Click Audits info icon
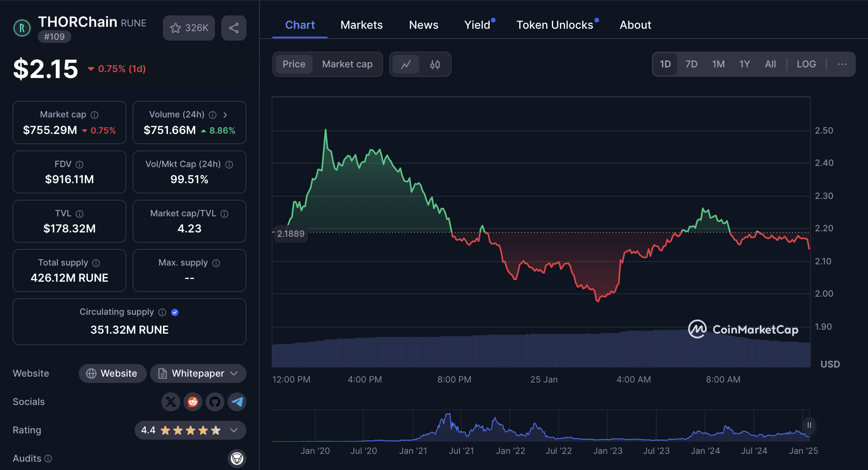Screen dimensions: 868x470 click(x=48, y=459)
